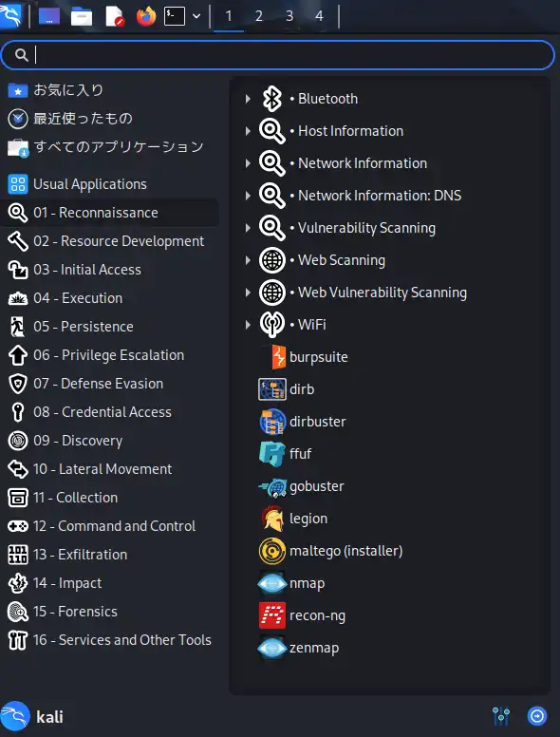Launch recon-ng via its red icon
The image size is (560, 737).
click(272, 615)
